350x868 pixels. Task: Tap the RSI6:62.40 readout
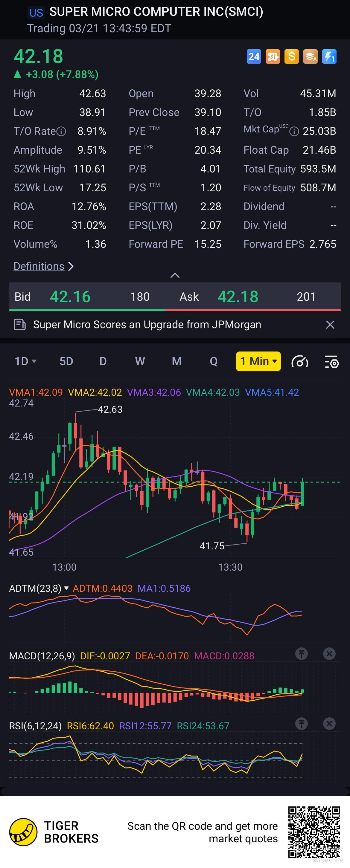pos(90,725)
